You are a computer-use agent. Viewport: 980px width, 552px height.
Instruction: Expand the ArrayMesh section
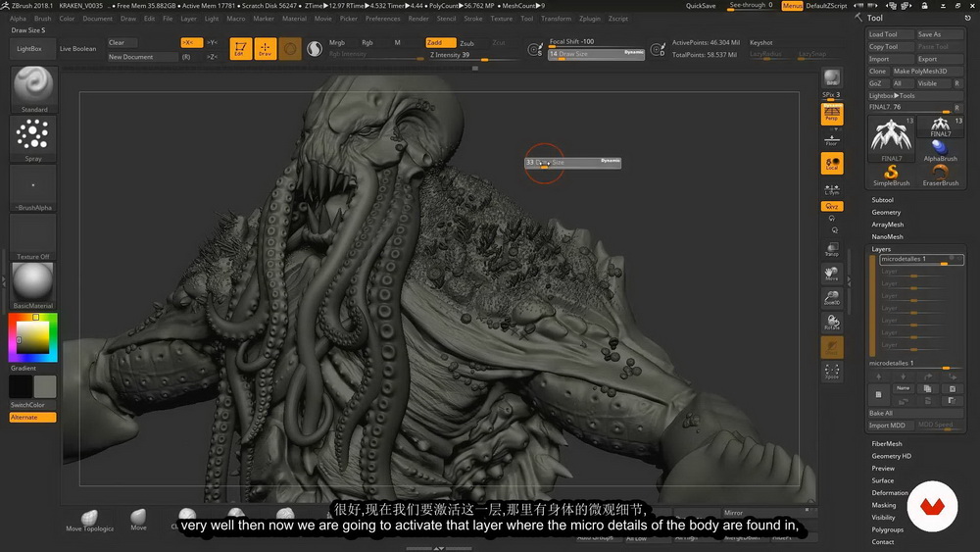tap(888, 225)
